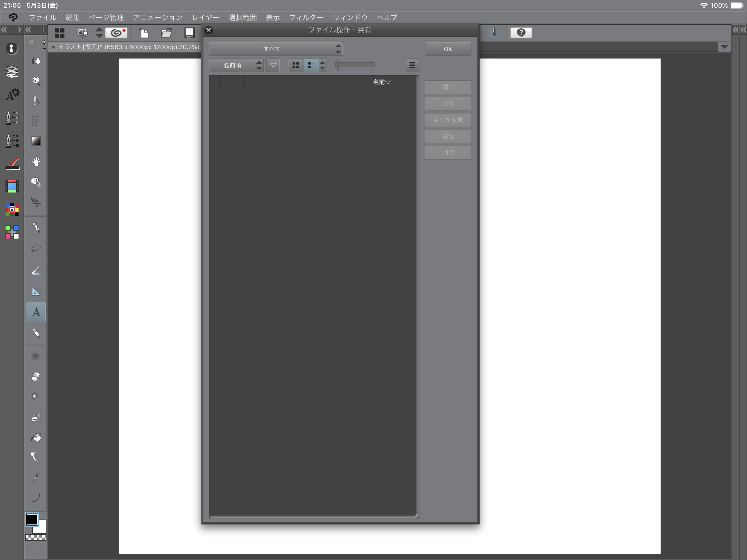The width and height of the screenshot is (747, 560).
Task: Switch file list to thumbnail grid view
Action: point(296,65)
